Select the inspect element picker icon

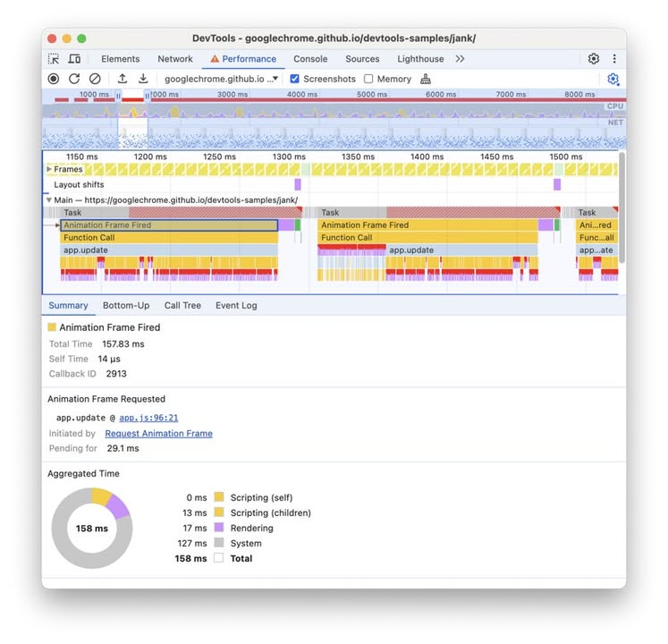[54, 59]
